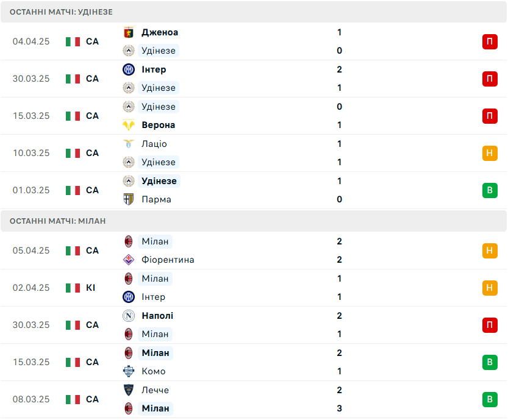Click the Italian flag in 02.04.25 cup match

(73, 288)
